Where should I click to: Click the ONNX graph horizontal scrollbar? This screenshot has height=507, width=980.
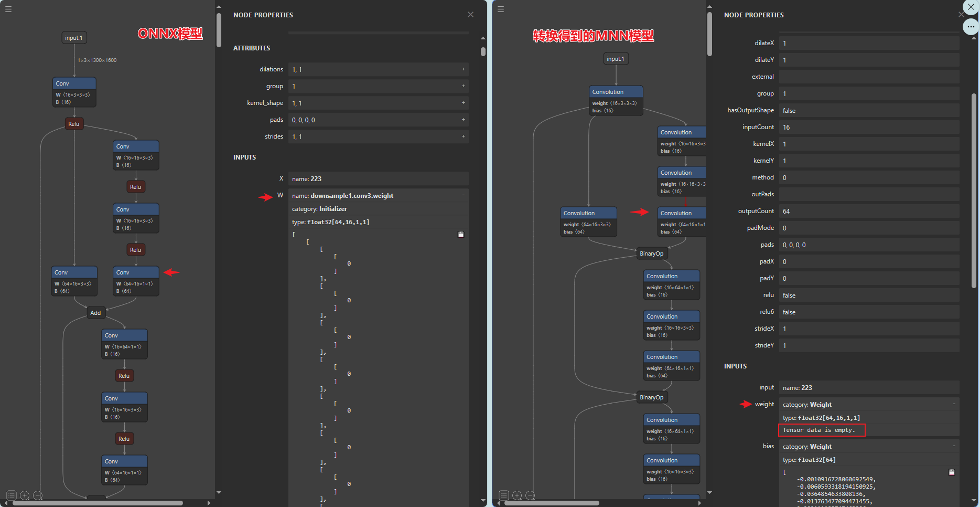[x=98, y=503]
